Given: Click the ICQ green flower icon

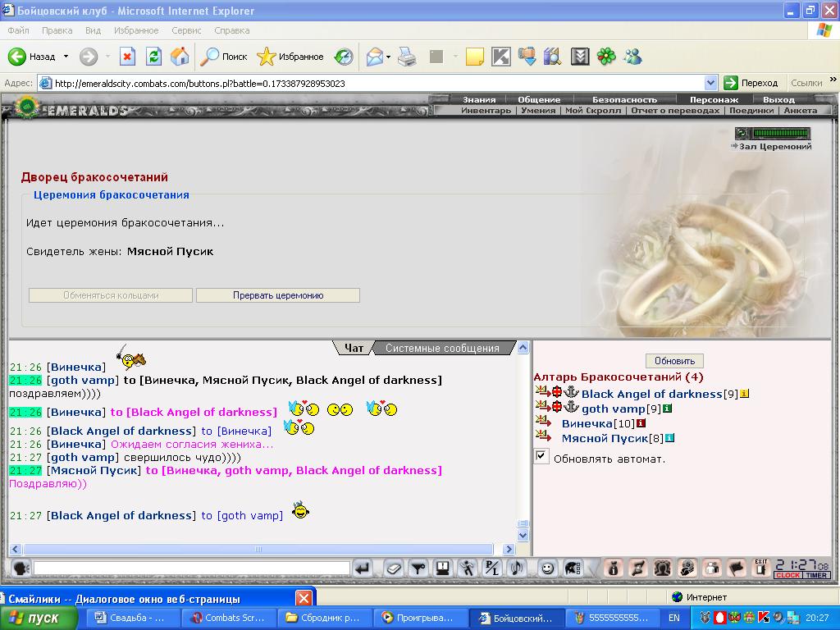Looking at the screenshot, I should [x=606, y=57].
